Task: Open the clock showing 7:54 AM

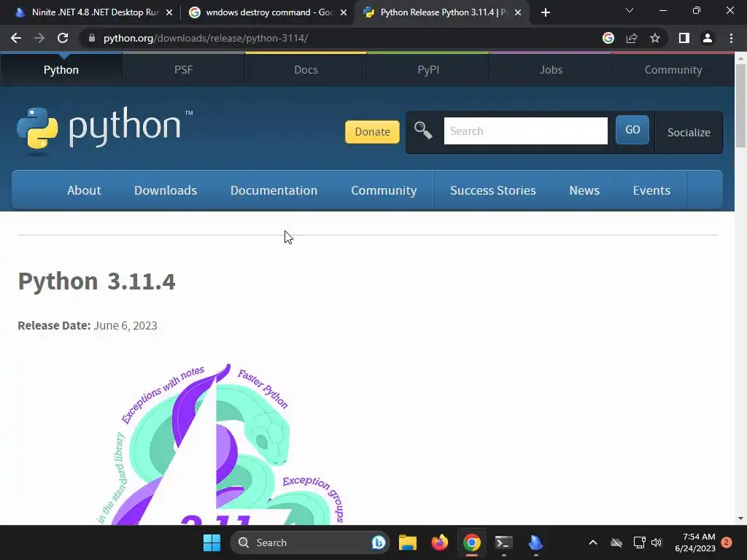Action: [x=695, y=542]
